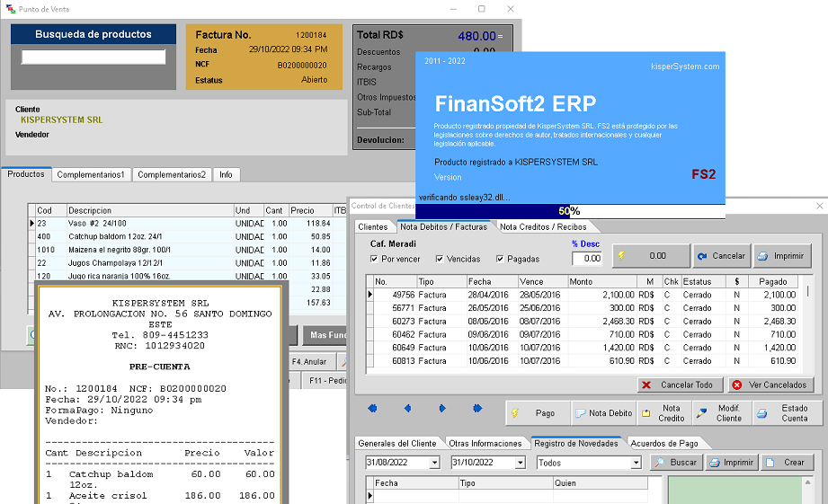This screenshot has width=828, height=504.
Task: Open the 31/08/2022 start date dropdown
Action: [435, 463]
